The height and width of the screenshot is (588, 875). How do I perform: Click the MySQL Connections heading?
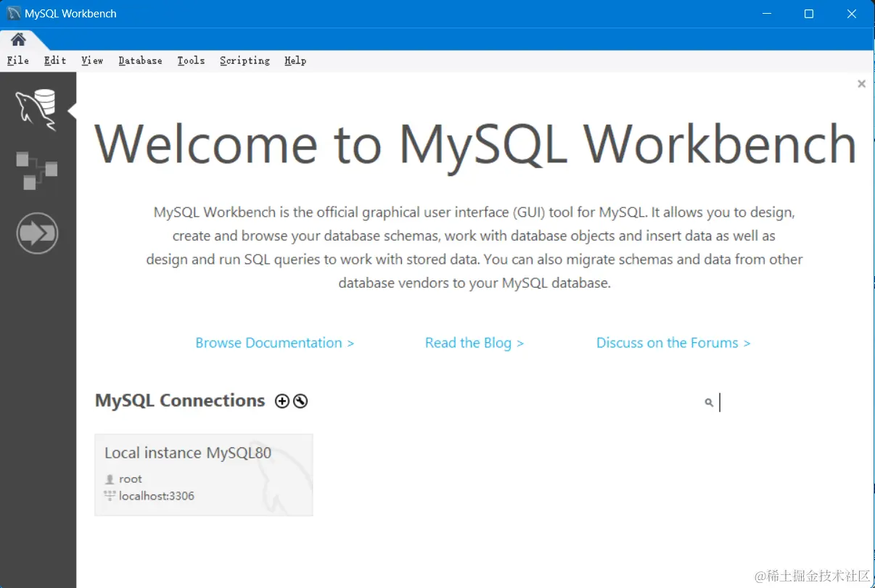[180, 401]
